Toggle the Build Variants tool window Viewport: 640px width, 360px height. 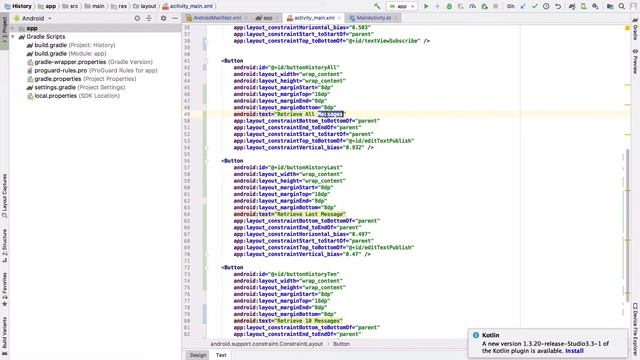4,336
